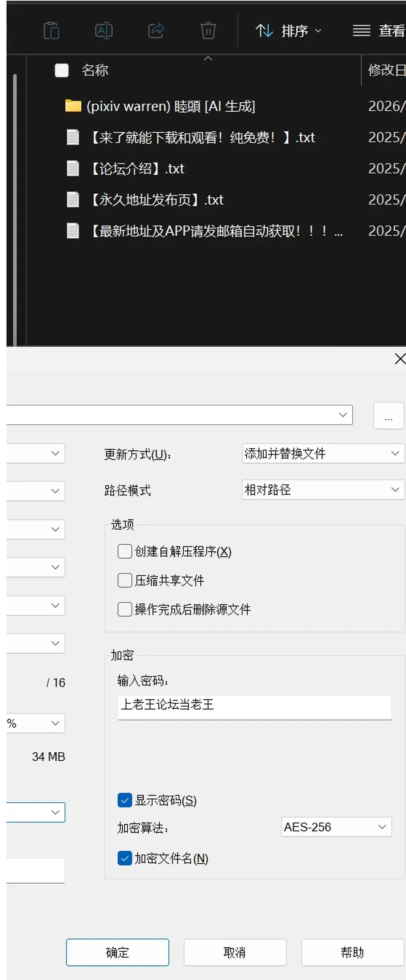Click the Rename icon in Explorer toolbar
Image resolution: width=406 pixels, height=980 pixels.
click(x=104, y=30)
